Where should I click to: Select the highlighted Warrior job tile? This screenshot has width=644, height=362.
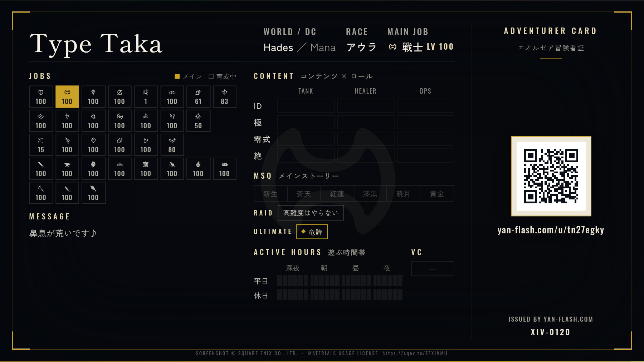(67, 97)
